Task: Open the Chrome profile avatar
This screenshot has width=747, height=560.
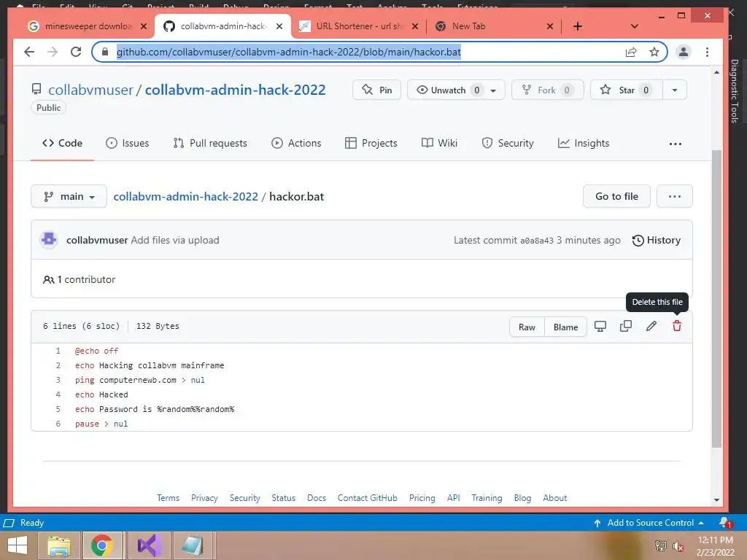Action: 683,52
